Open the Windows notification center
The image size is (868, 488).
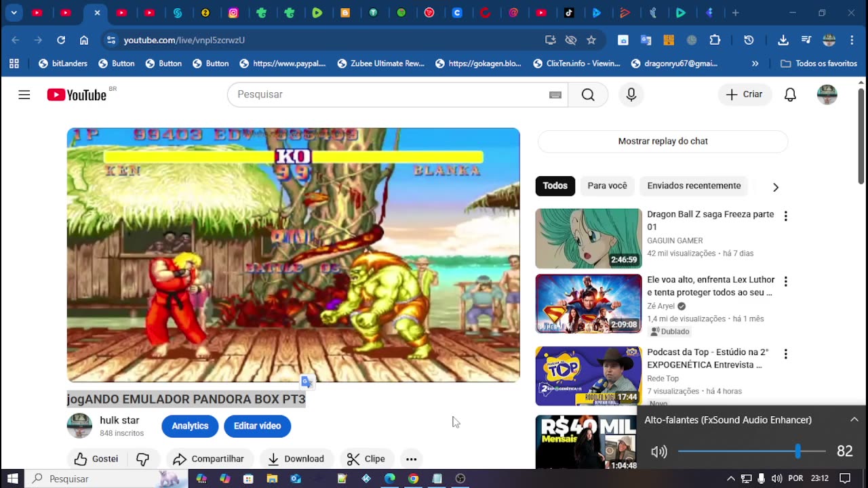(845, 479)
